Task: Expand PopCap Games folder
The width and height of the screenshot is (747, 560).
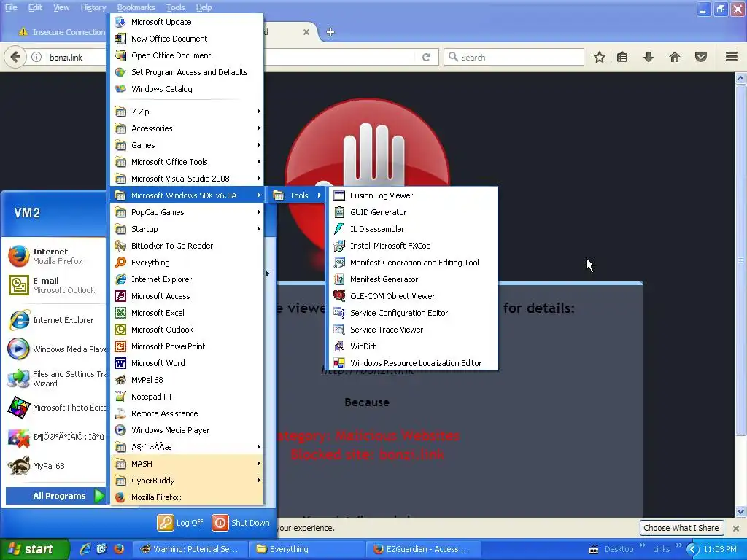Action: pyautogui.click(x=187, y=212)
